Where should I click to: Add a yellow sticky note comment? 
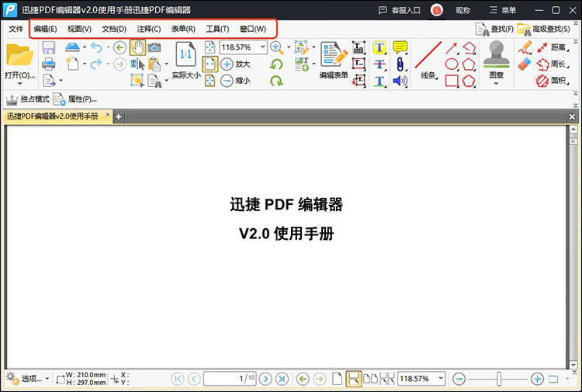click(x=400, y=47)
